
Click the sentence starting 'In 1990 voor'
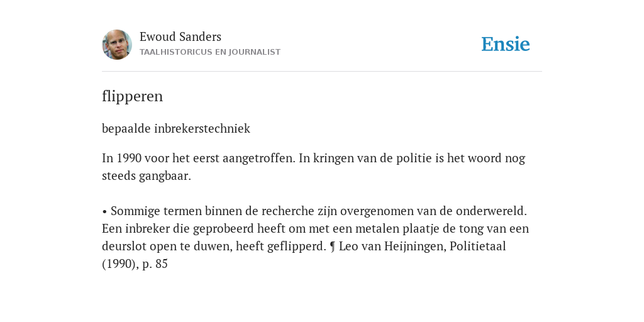(x=198, y=158)
